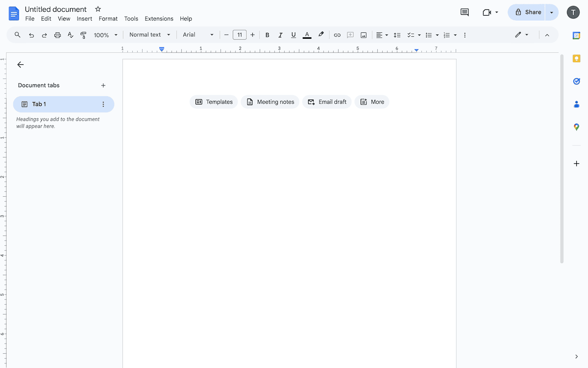588x368 pixels.
Task: Open line and paragraph spacing
Action: (397, 35)
